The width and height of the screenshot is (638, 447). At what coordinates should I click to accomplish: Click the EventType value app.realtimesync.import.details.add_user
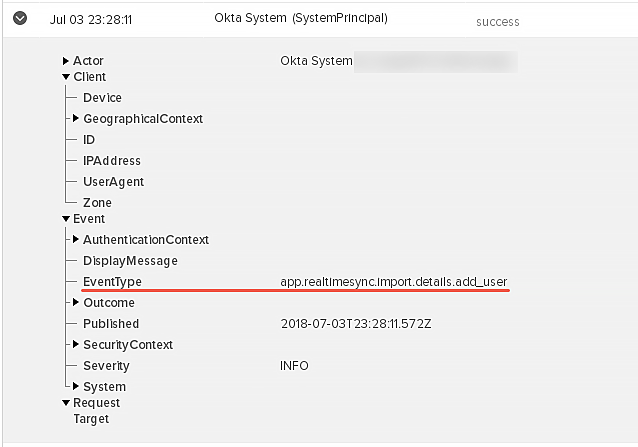point(393,281)
